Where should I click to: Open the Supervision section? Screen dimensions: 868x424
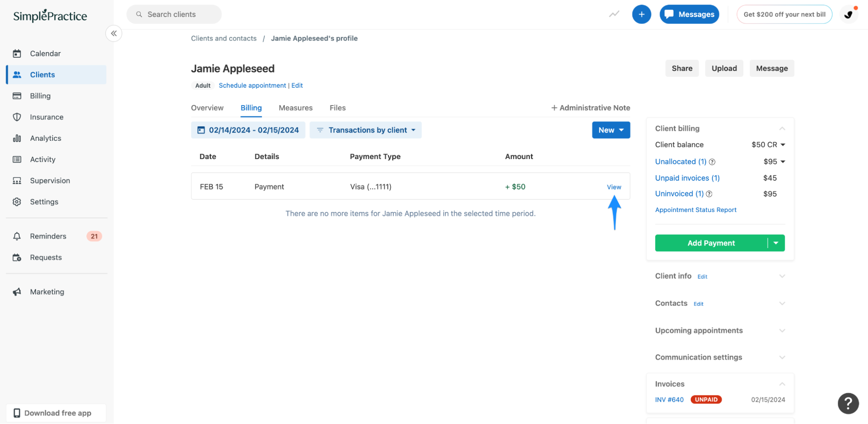point(50,180)
